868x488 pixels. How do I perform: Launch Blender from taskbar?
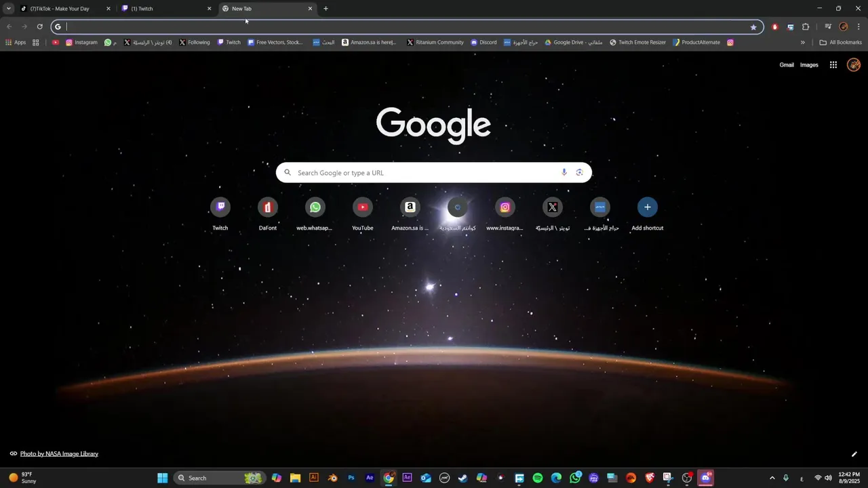(332, 478)
